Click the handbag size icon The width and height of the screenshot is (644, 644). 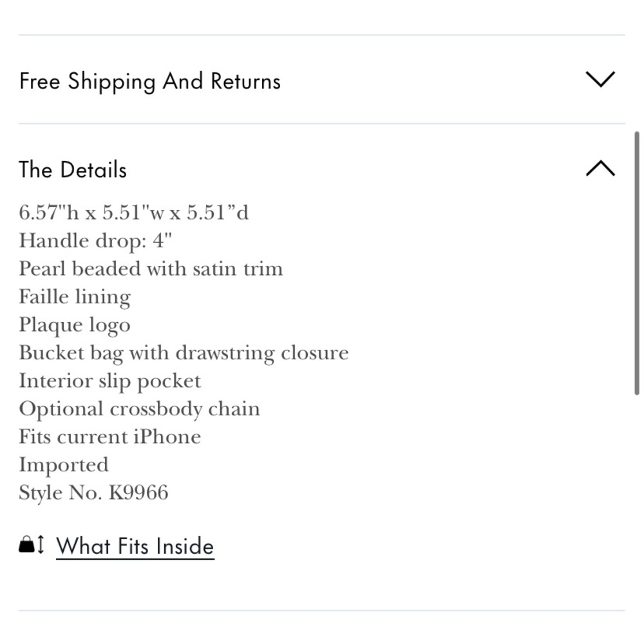pos(26,545)
